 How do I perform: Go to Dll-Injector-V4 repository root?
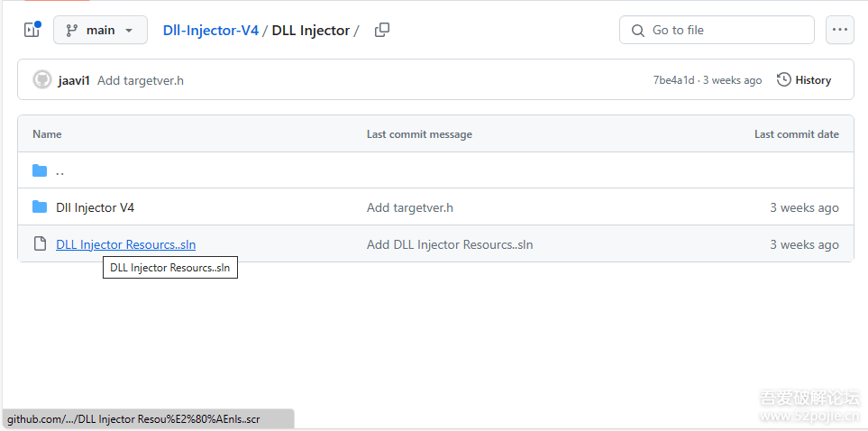pyautogui.click(x=210, y=31)
